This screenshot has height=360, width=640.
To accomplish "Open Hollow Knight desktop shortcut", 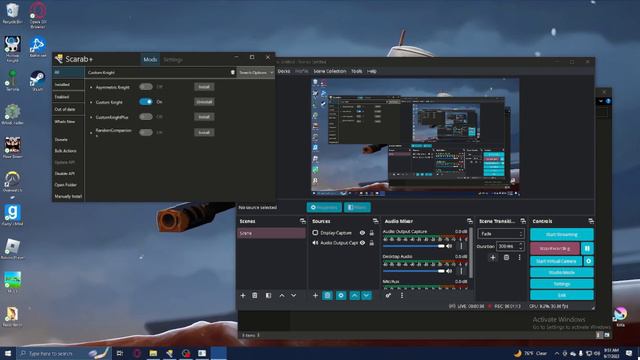I will 12,49.
